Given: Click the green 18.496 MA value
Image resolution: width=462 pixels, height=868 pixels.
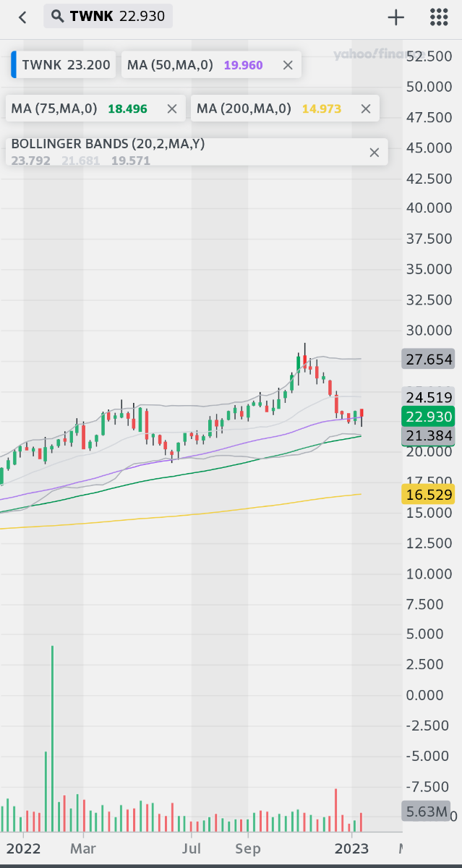Looking at the screenshot, I should click(x=127, y=109).
